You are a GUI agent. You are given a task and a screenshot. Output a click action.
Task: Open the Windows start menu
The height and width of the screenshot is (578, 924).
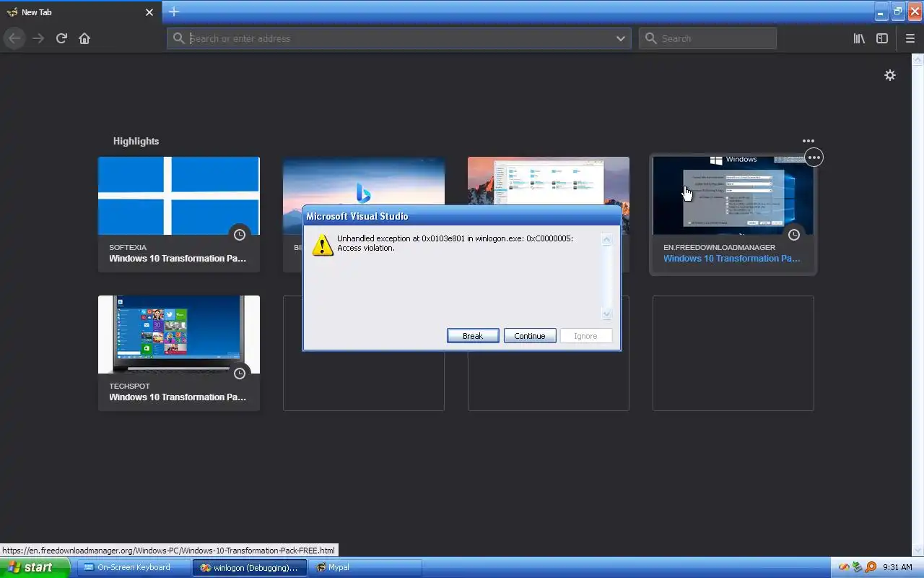click(35, 568)
